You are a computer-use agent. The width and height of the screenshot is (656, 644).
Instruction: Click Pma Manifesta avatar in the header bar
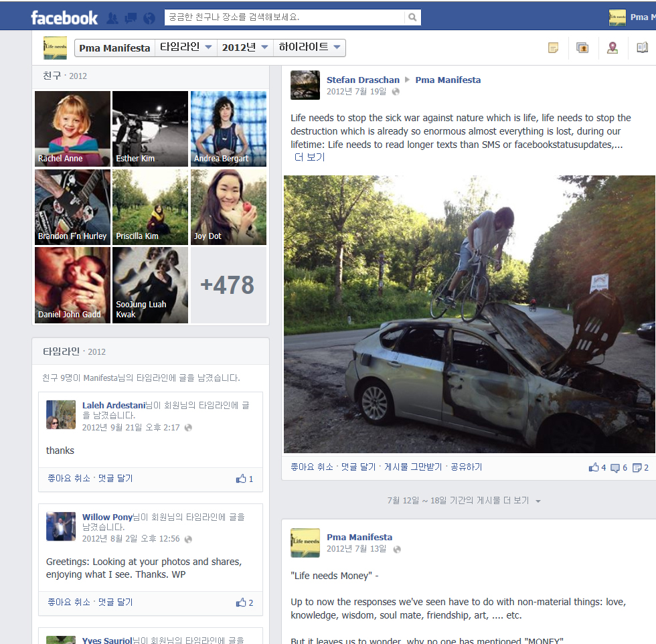pos(617,17)
